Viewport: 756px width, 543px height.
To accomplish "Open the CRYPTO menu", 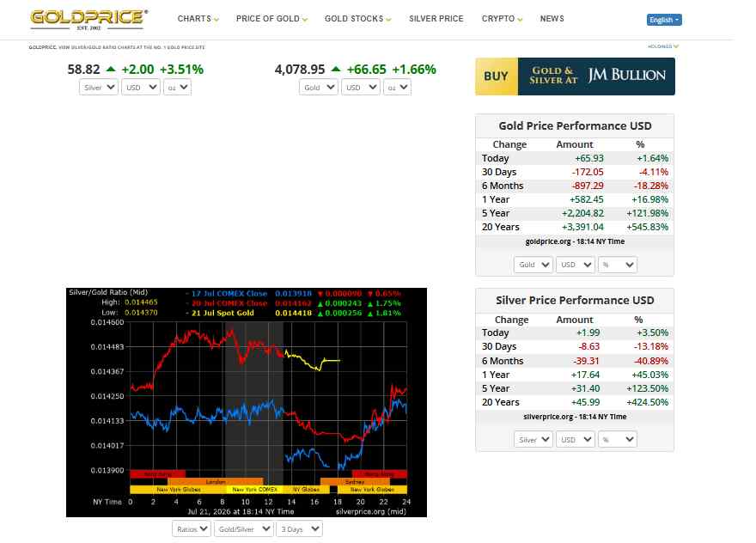I will click(x=502, y=19).
